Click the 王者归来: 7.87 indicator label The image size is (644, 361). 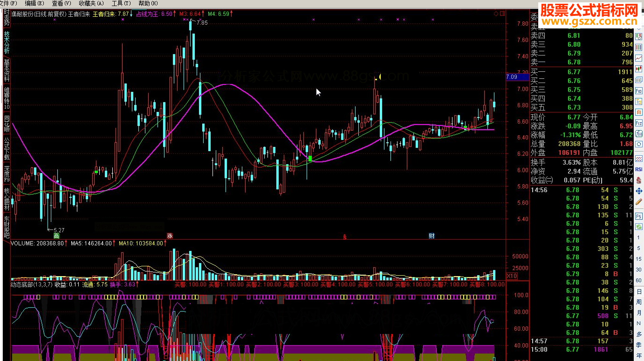(x=110, y=14)
